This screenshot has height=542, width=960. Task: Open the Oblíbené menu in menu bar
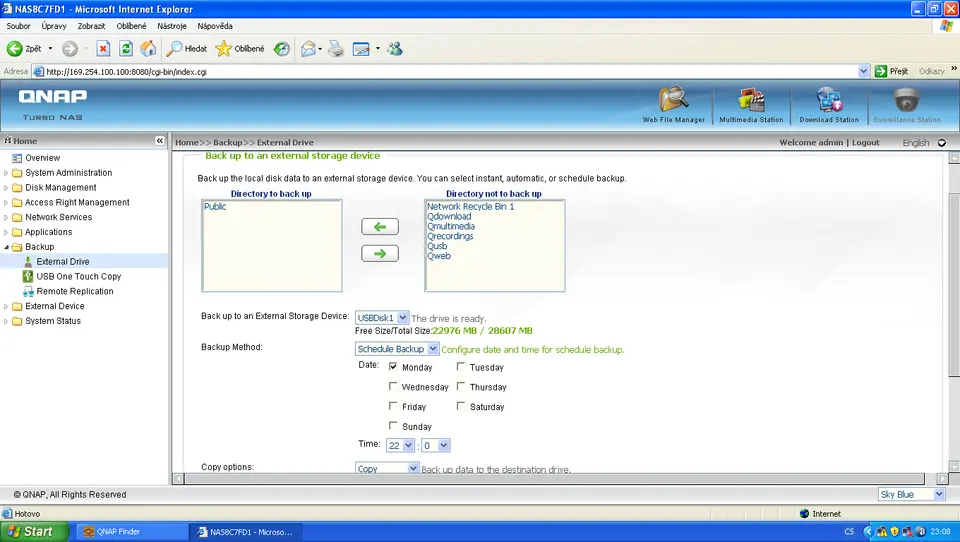point(131,25)
